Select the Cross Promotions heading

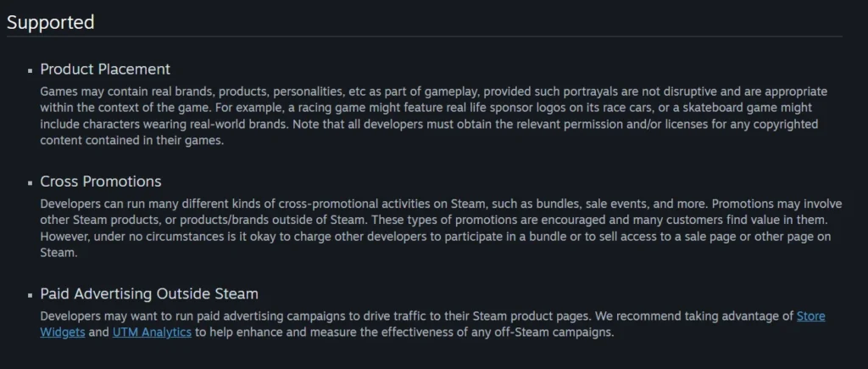100,182
